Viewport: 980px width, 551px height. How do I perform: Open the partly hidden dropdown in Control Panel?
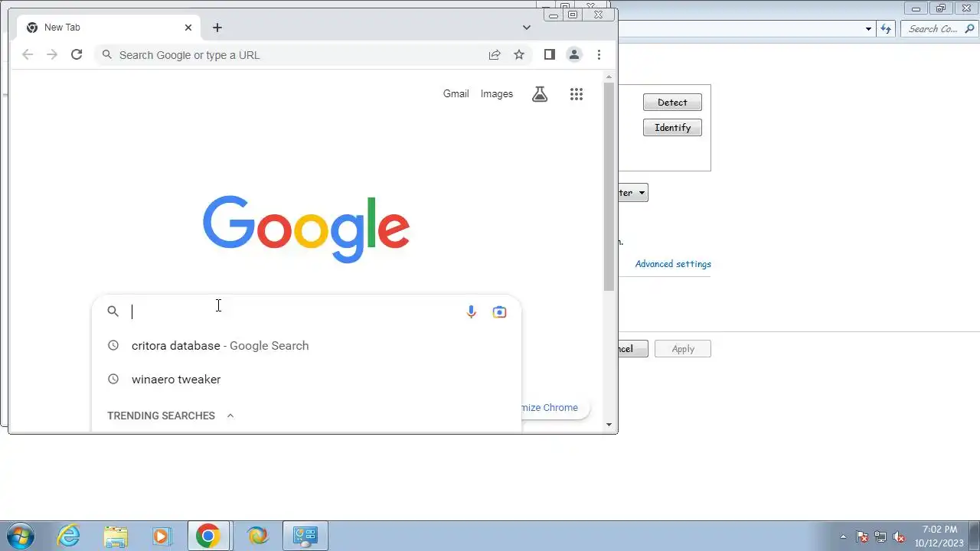(633, 193)
